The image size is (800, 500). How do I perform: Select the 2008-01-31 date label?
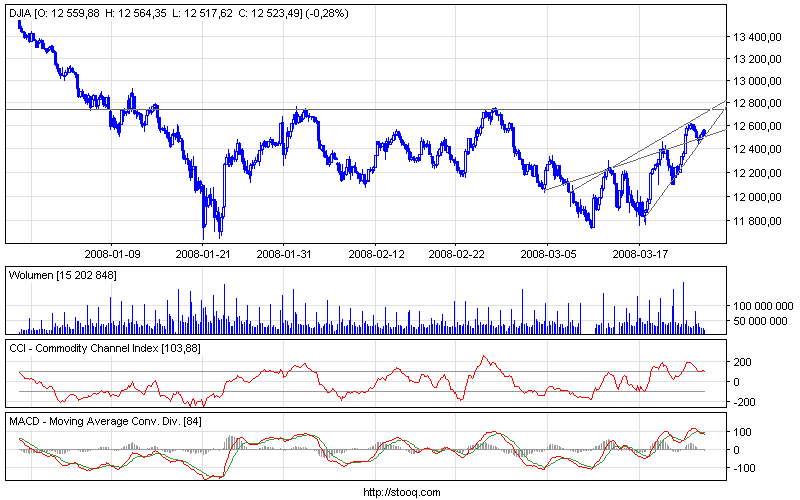pyautogui.click(x=284, y=254)
